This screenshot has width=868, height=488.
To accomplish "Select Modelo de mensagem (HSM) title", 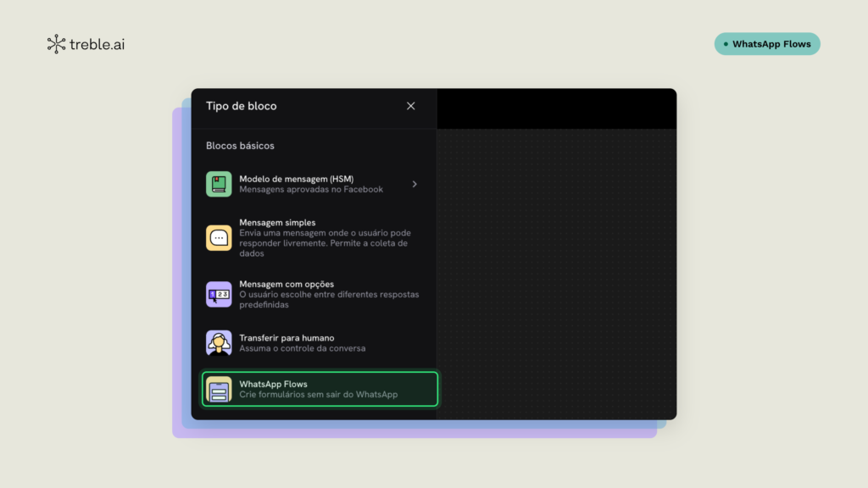I will 296,179.
